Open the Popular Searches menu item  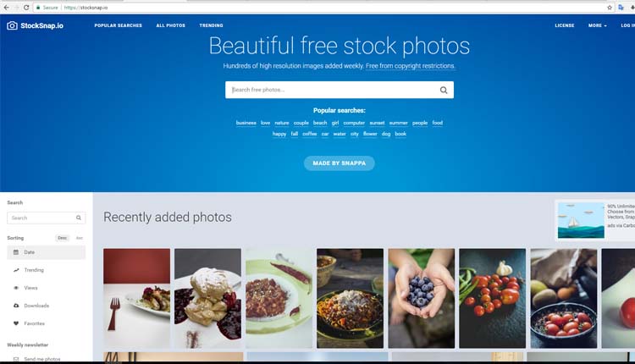(119, 25)
